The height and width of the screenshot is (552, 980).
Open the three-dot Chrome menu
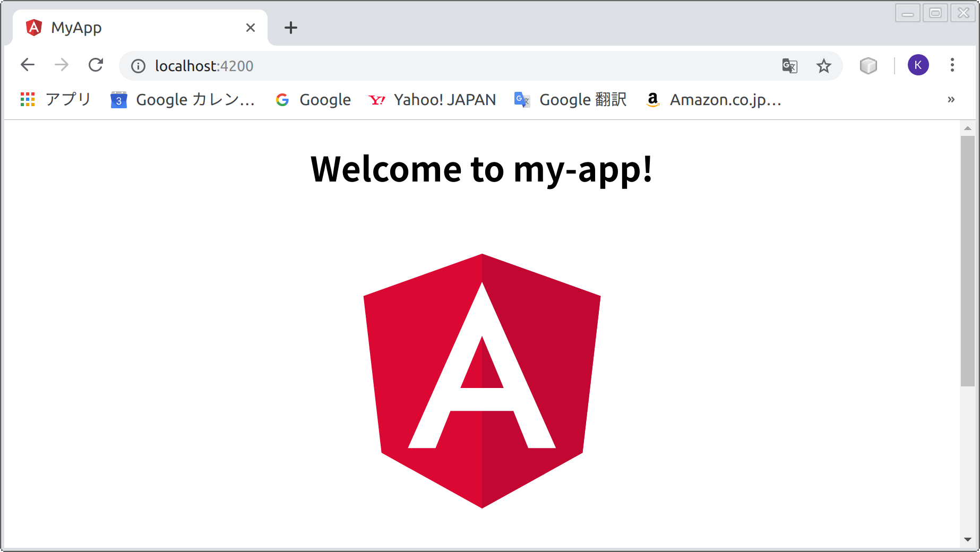pos(952,65)
